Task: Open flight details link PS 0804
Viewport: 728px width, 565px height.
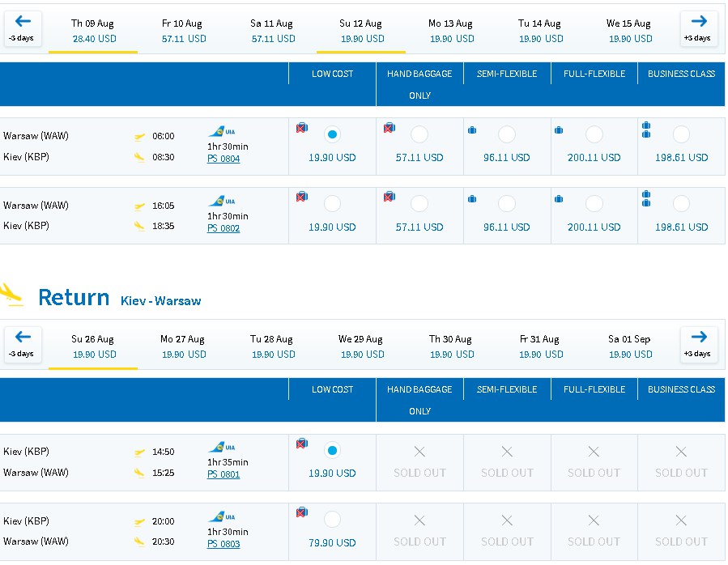Action: (224, 159)
